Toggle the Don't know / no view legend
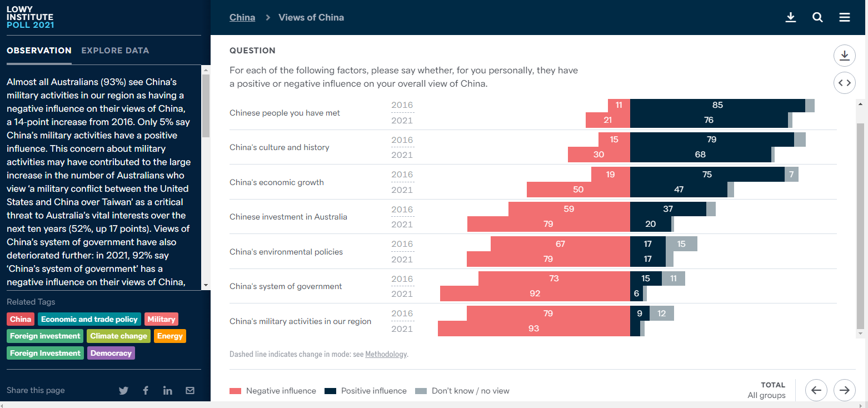 (463, 391)
